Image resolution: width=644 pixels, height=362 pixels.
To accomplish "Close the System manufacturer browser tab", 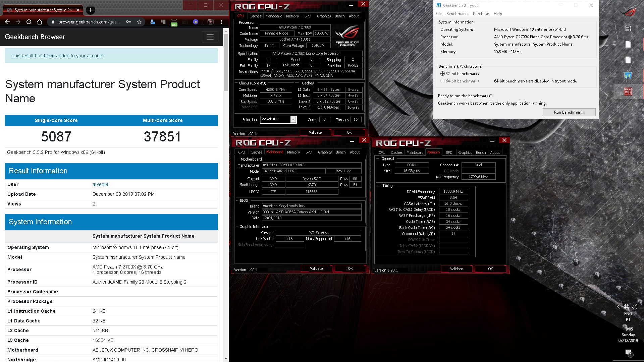I will 78,10.
